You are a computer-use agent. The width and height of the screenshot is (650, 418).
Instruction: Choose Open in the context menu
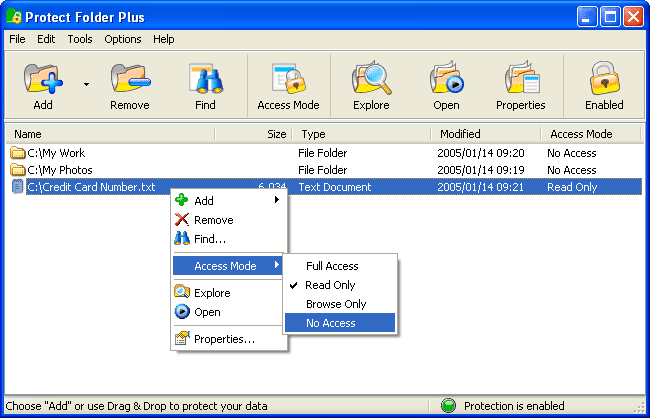[x=228, y=312]
